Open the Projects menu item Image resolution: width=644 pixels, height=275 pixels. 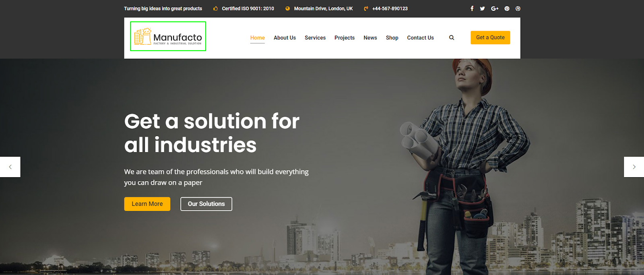click(345, 38)
